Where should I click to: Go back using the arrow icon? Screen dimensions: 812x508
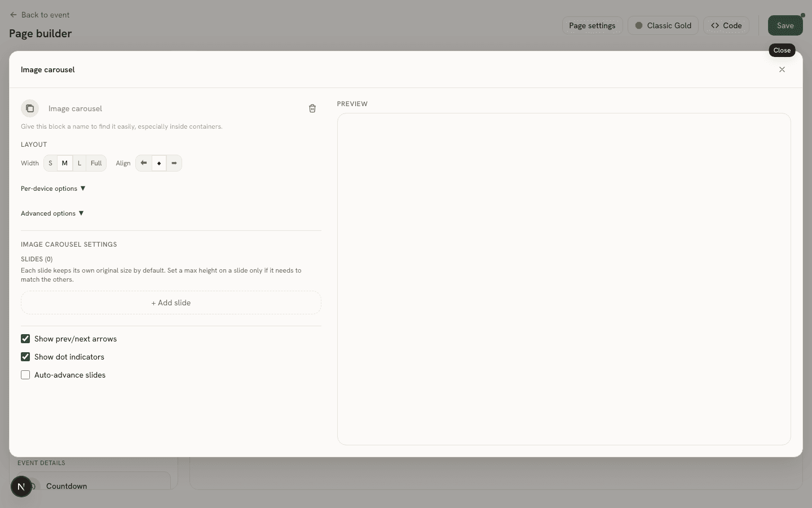pos(14,15)
